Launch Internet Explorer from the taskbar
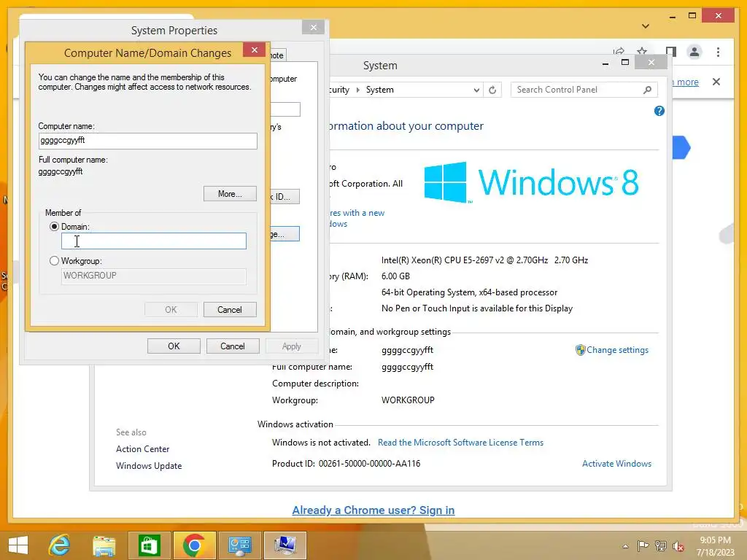The width and height of the screenshot is (747, 560). click(59, 545)
